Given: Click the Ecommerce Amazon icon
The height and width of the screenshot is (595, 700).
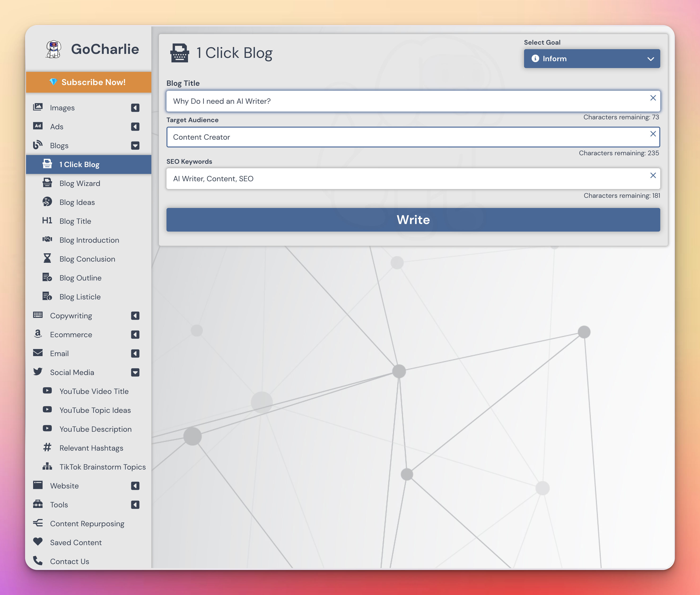Looking at the screenshot, I should click(38, 334).
